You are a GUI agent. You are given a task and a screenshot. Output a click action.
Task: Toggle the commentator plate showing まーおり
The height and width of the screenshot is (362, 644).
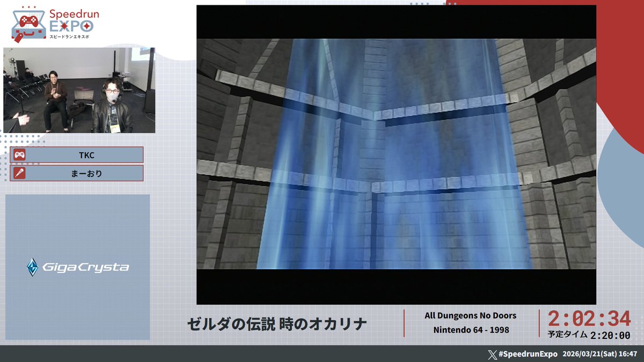(78, 173)
